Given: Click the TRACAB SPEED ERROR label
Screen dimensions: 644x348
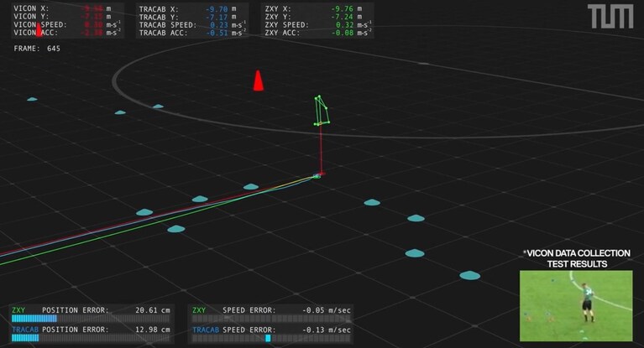Looking at the screenshot, I should pos(234,330).
